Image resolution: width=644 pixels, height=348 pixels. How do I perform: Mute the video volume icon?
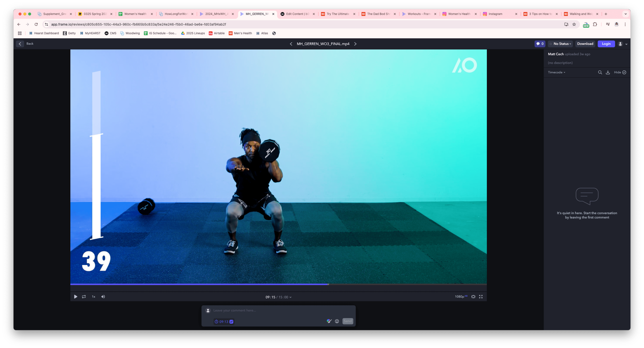(103, 297)
